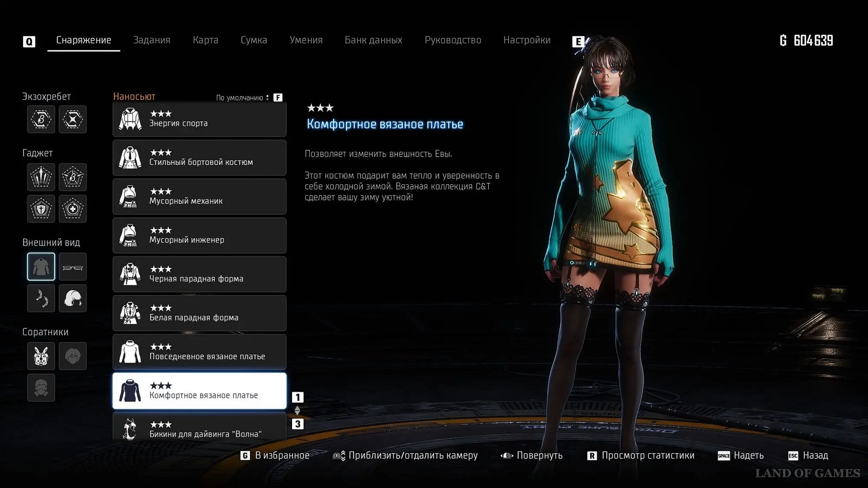Screen dimensions: 868x488
Task: Add outfit with В избранное
Action: [x=282, y=455]
